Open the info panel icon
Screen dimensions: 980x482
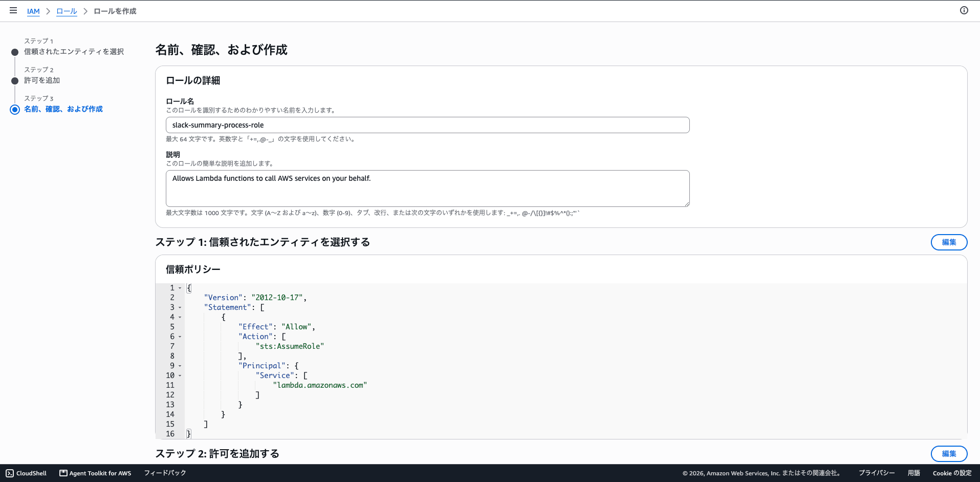[x=964, y=10]
